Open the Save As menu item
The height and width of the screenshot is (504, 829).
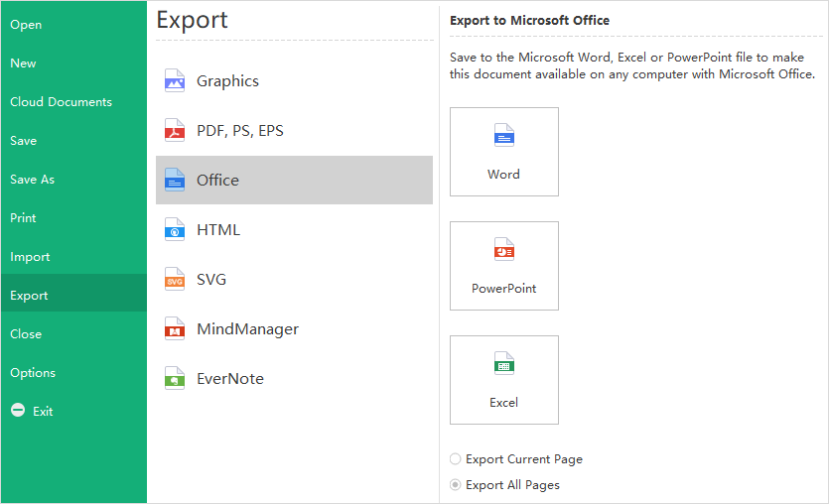[33, 180]
